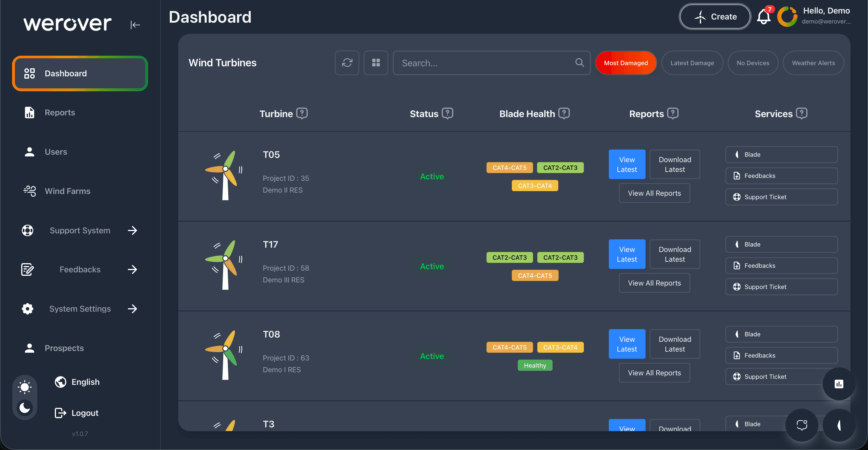
Task: Open the floating blade button
Action: coord(839,425)
